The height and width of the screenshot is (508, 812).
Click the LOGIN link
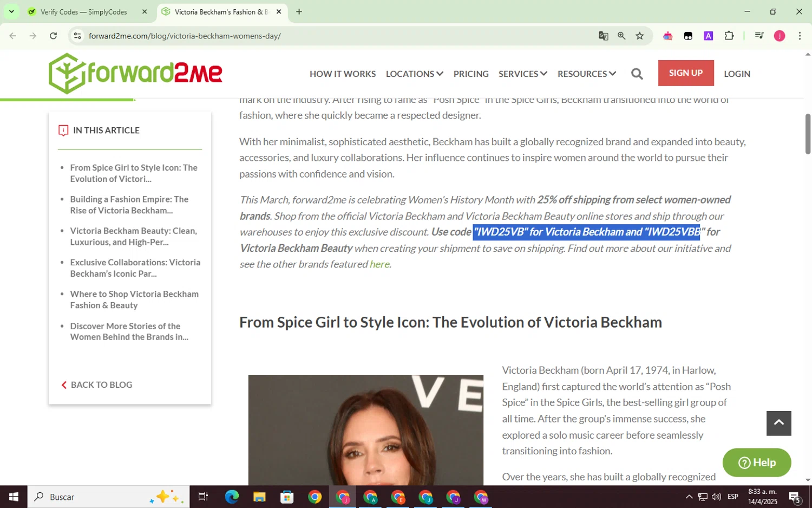coord(737,74)
